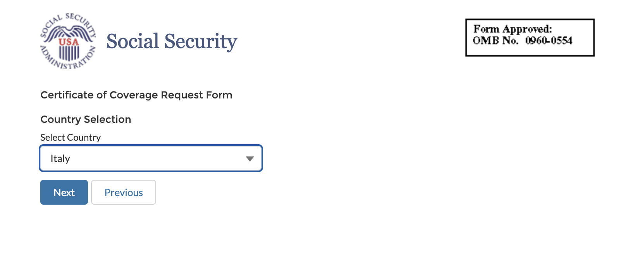Image resolution: width=644 pixels, height=269 pixels.
Task: Click the outlined Previous control
Action: coord(123,192)
